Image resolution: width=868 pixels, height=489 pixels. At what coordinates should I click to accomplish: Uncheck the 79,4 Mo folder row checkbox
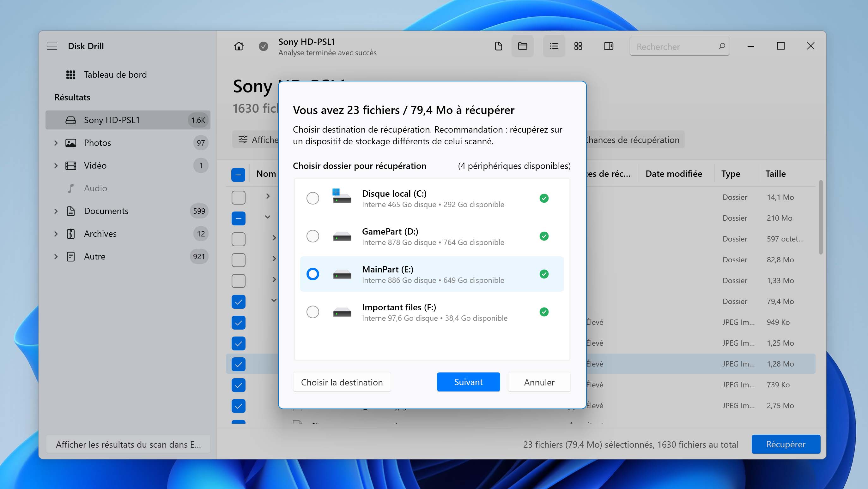[238, 302]
